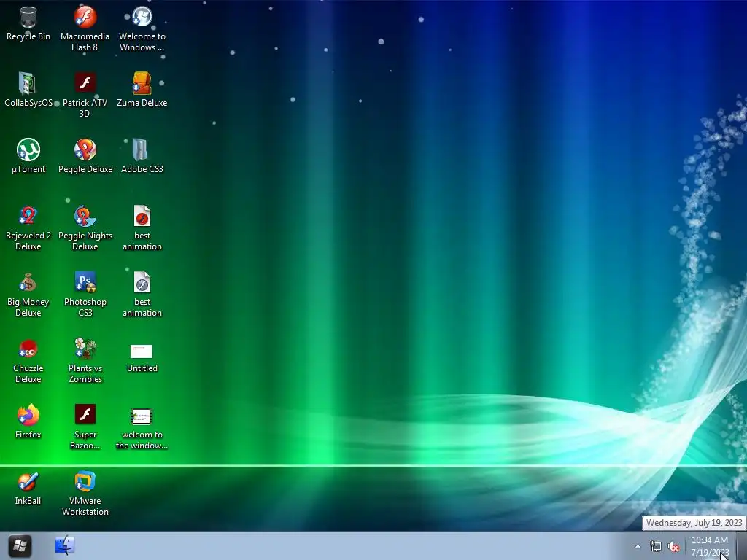Show hidden tray icons arrow
This screenshot has height=560, width=747.
pos(638,546)
